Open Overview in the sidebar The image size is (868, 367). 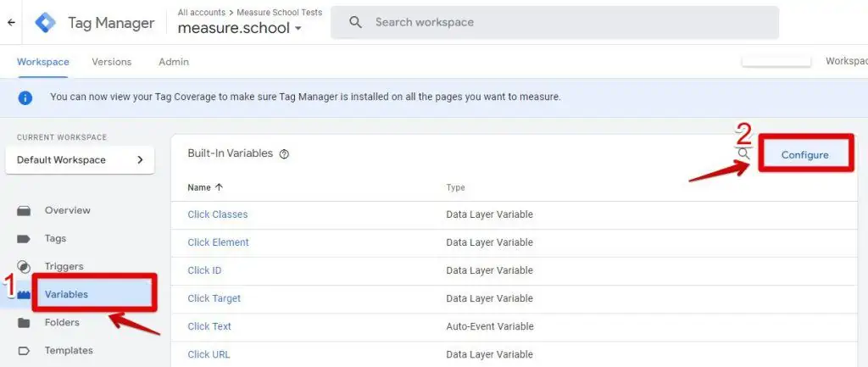click(x=68, y=210)
